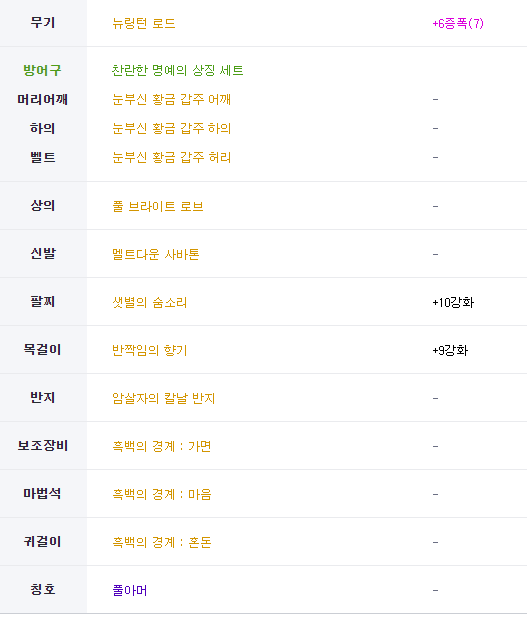Screen dimensions: 527x621
Task: Open 눈부신 황금 갑주 하의 item
Action: click(x=171, y=128)
